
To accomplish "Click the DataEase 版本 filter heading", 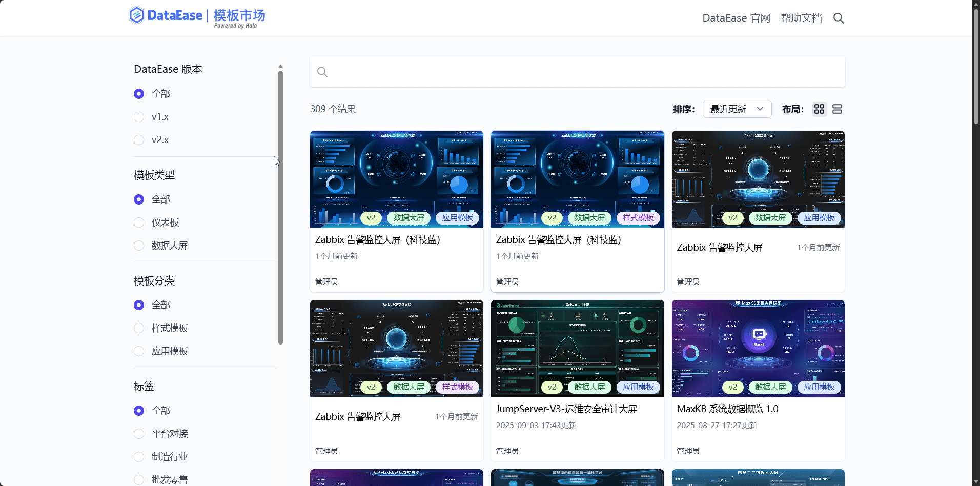I will click(168, 69).
